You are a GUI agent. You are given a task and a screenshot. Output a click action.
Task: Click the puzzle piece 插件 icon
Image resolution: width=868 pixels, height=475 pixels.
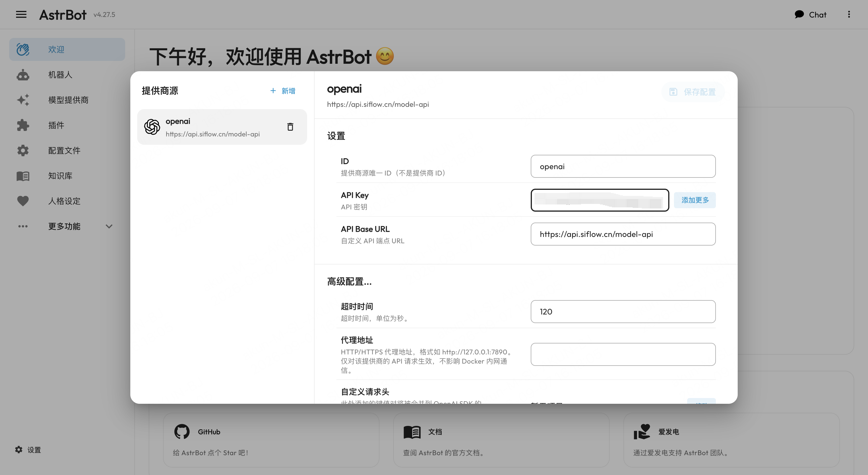coord(23,125)
